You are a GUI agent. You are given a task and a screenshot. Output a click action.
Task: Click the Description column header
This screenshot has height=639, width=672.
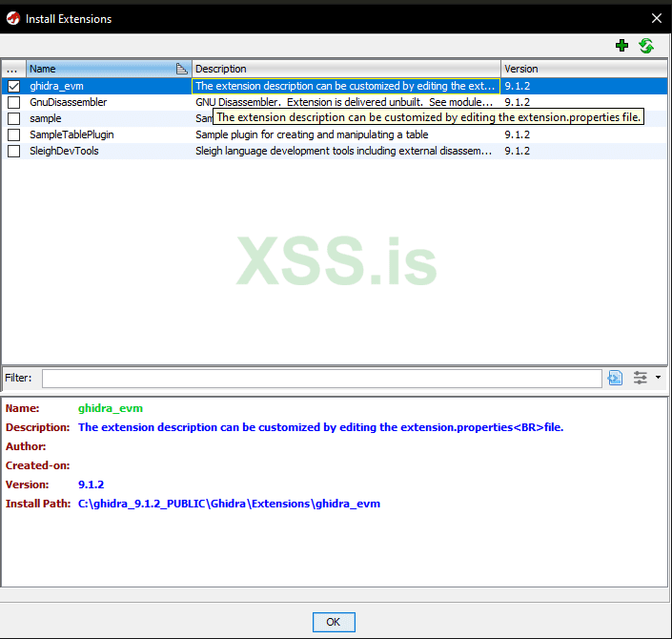(x=346, y=69)
